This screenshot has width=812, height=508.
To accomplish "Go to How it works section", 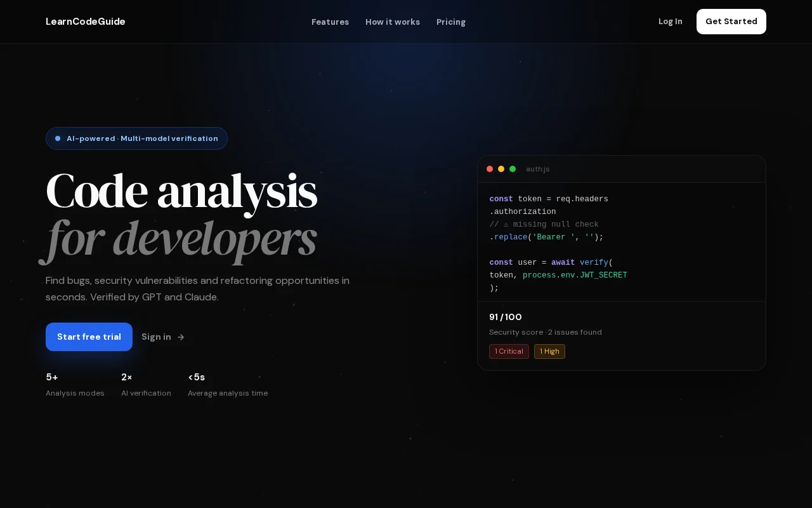I will (393, 22).
